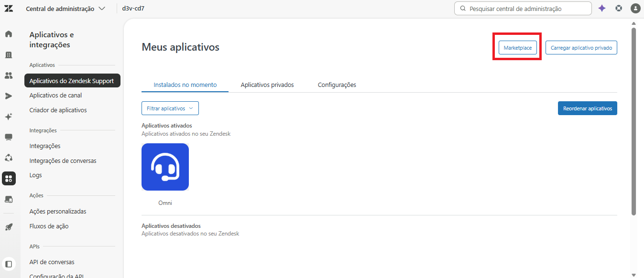Click the page scrollbar up arrow
Image resolution: width=644 pixels, height=278 pixels.
pos(634,23)
